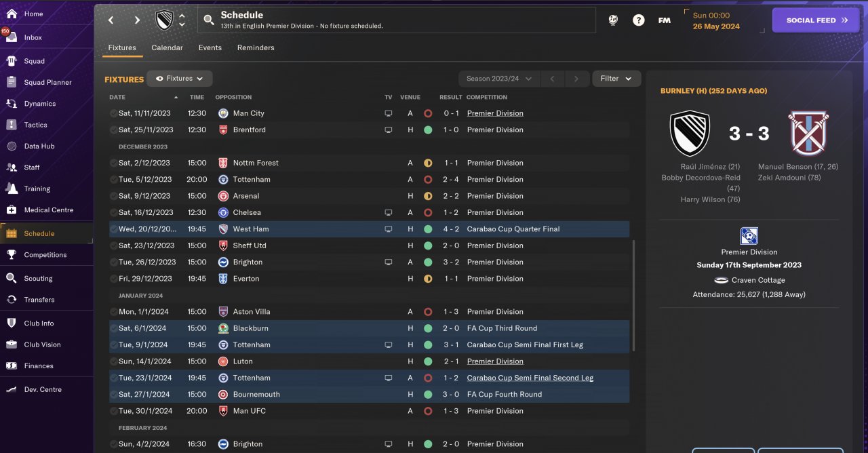Click the Transfers arrows icon
868x453 pixels.
point(12,300)
